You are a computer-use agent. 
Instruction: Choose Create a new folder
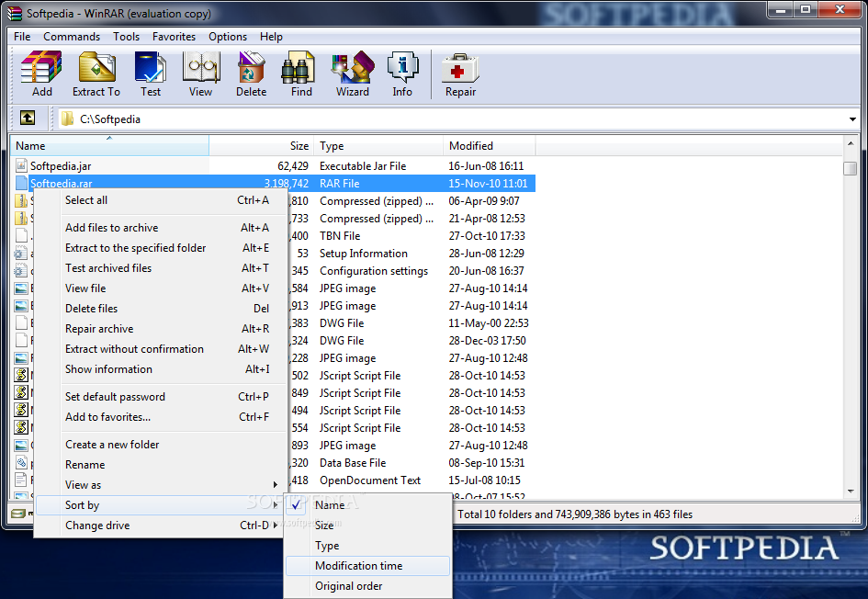point(161,445)
